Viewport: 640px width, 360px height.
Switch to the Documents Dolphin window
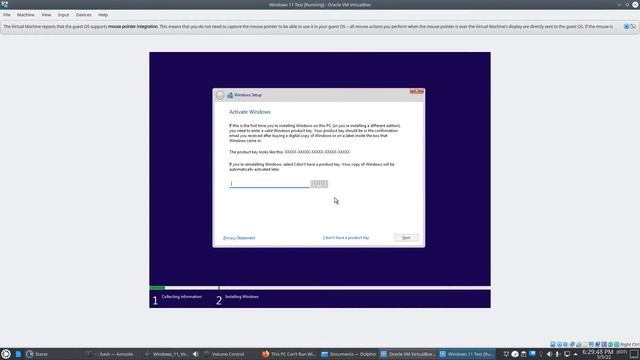(348, 354)
